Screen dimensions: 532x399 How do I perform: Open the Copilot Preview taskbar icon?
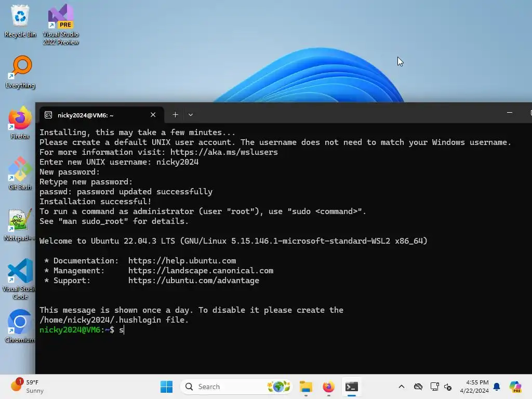click(x=515, y=387)
